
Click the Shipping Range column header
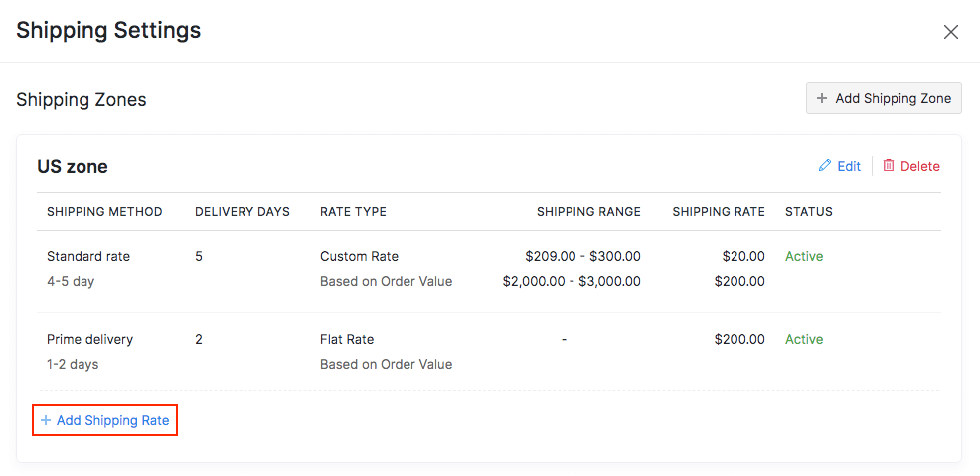(x=588, y=212)
